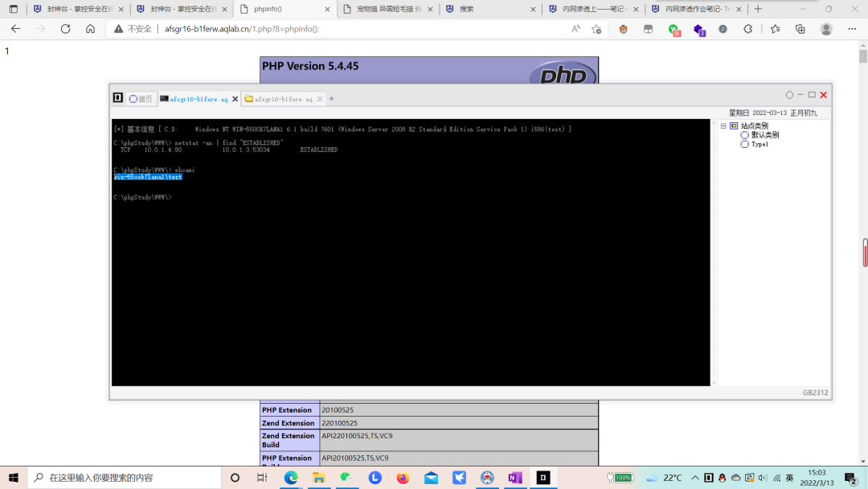This screenshot has height=489, width=868.
Task: Open a new browser tab
Action: coord(758,9)
